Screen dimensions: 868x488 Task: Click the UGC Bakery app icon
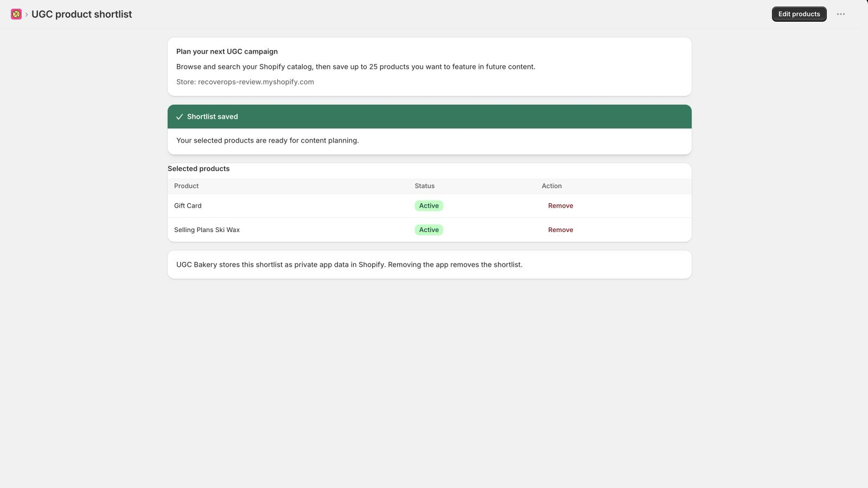click(x=16, y=14)
